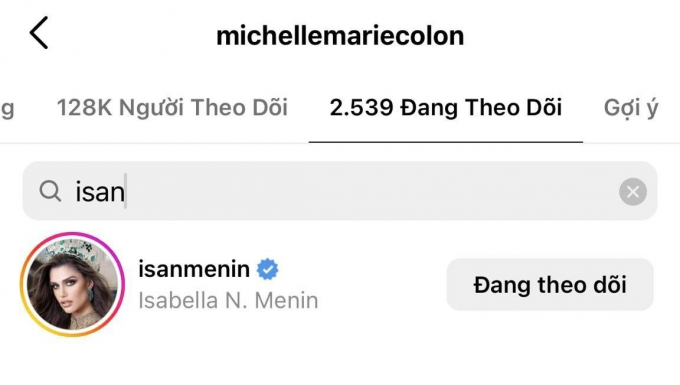
Task: Go back using the left arrow
Action: pos(39,33)
